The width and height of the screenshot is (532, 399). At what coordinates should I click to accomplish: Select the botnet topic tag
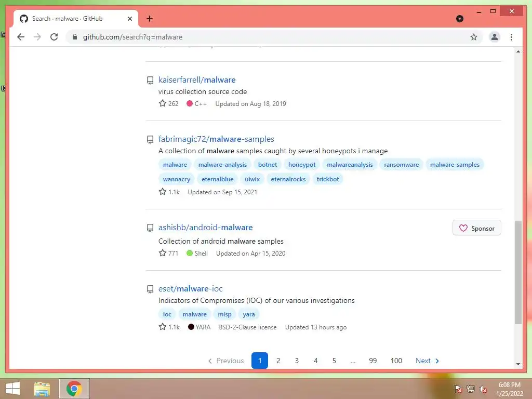point(268,165)
